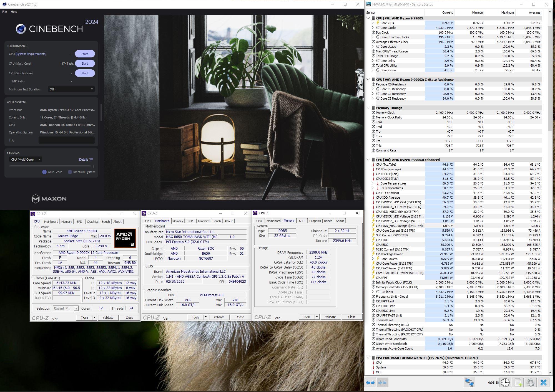Open Cinebench Help menu

point(14,12)
